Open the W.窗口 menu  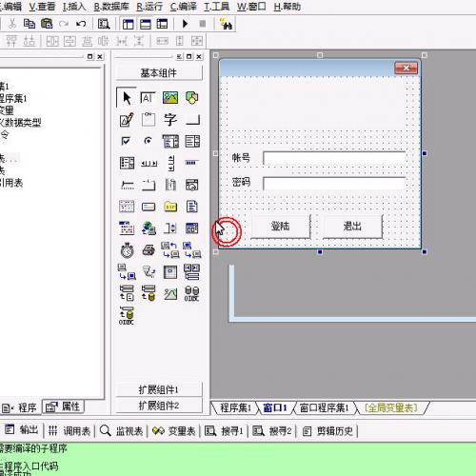tap(251, 7)
